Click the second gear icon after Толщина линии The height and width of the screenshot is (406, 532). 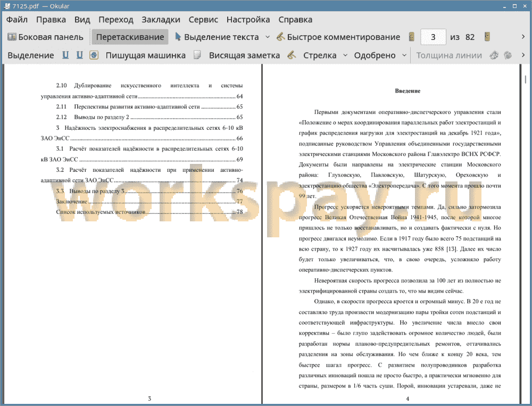click(x=508, y=55)
